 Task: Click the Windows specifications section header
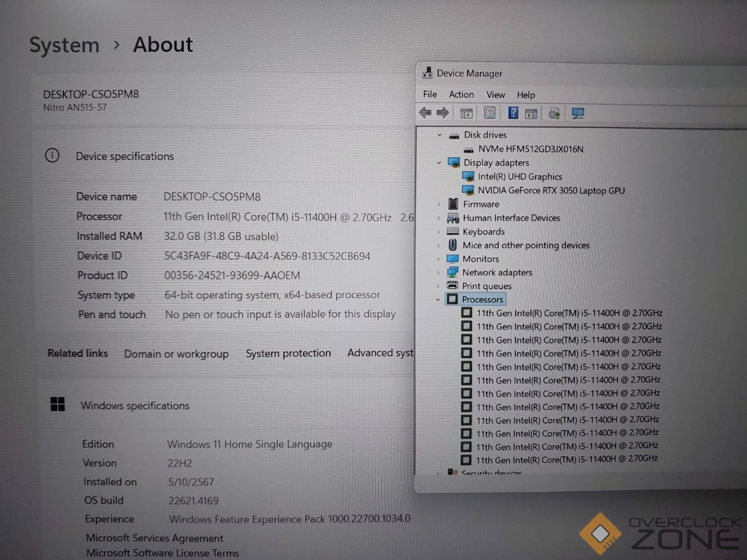135,405
